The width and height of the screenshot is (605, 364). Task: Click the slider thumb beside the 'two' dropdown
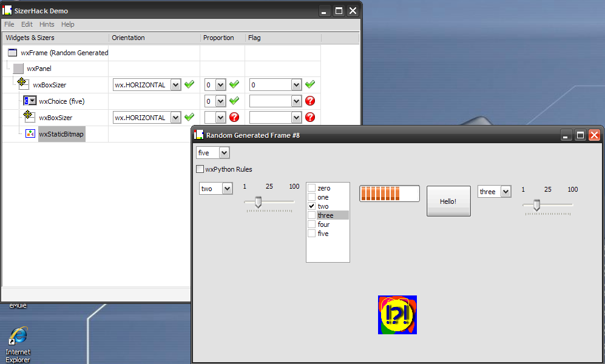point(258,202)
